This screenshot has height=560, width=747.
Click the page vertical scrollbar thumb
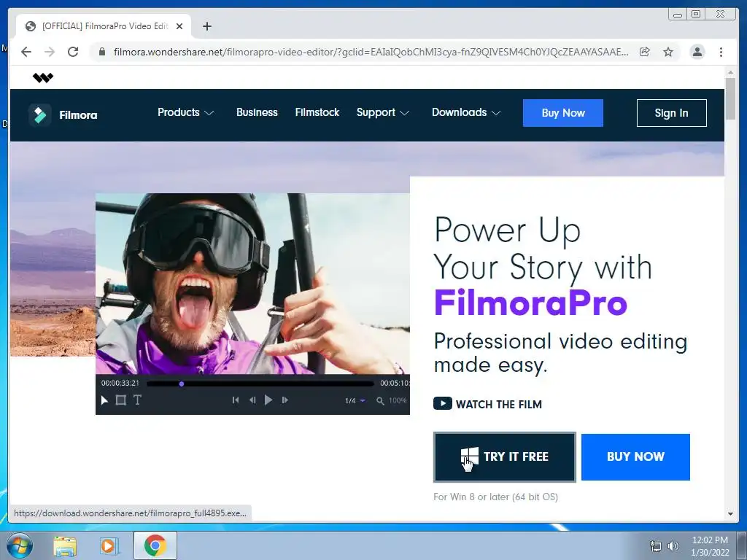coord(730,98)
